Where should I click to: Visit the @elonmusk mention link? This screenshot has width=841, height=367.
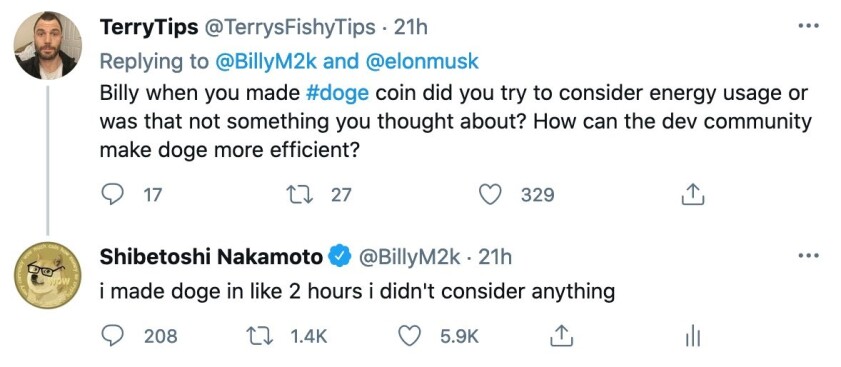tap(422, 61)
